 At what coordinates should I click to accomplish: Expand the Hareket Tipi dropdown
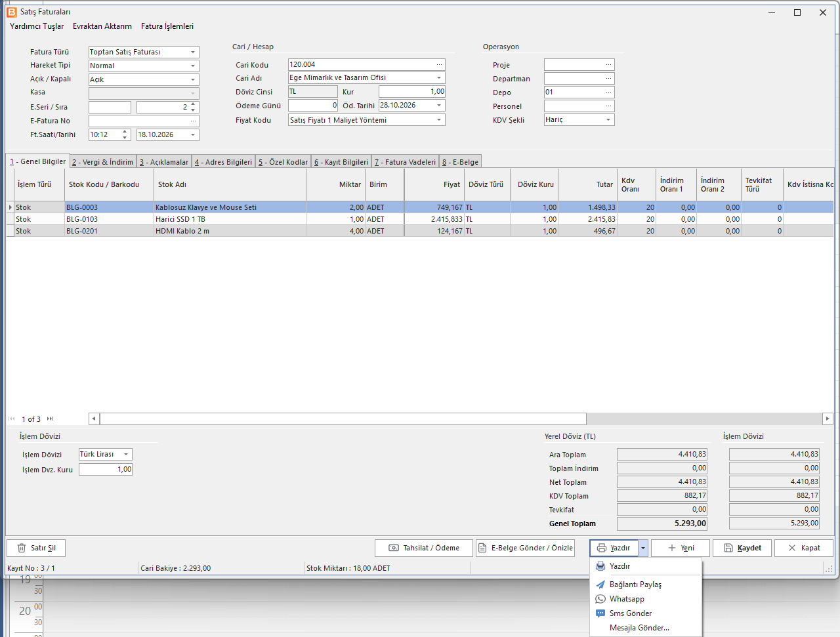[x=193, y=66]
